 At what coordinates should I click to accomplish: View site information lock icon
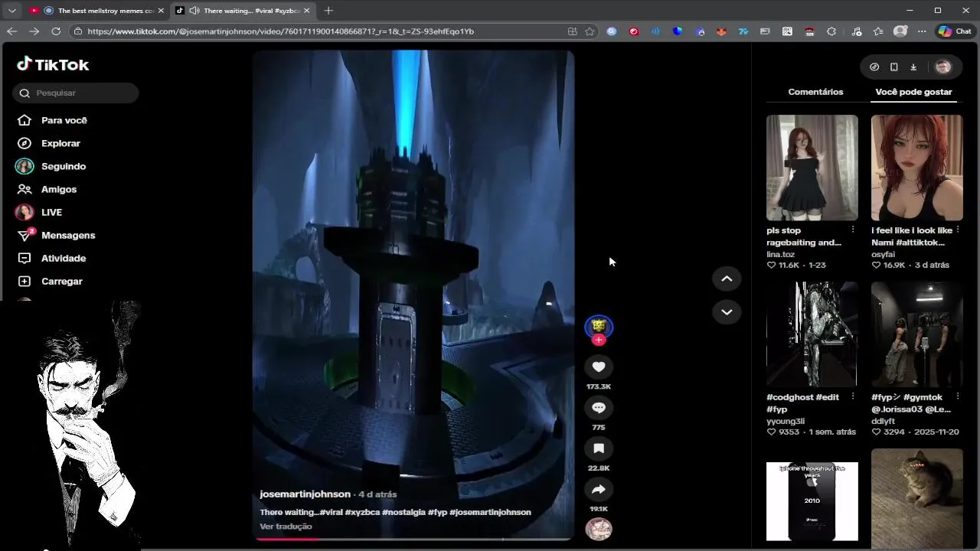tap(78, 31)
